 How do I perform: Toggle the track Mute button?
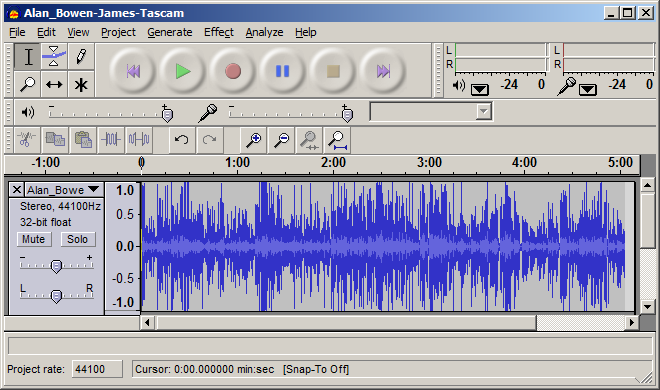34,239
